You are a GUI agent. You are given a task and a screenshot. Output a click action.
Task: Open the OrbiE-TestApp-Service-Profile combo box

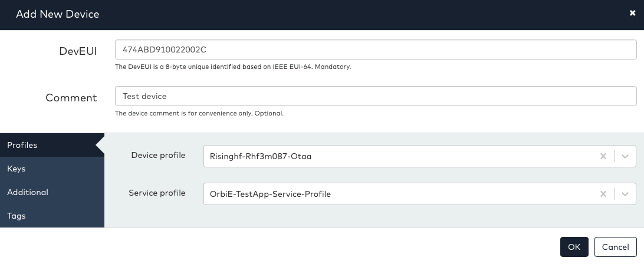[420, 194]
